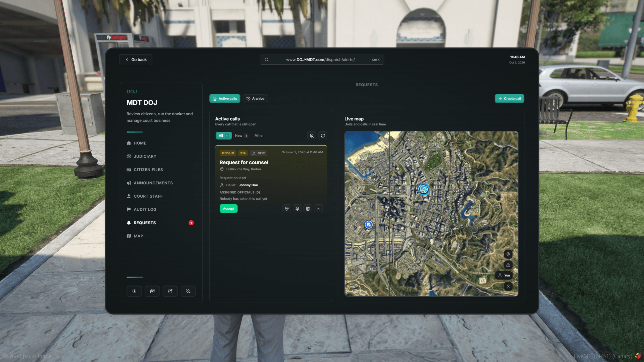Delete the Request for counsel call
Image resolution: width=644 pixels, height=362 pixels.
[x=308, y=208]
